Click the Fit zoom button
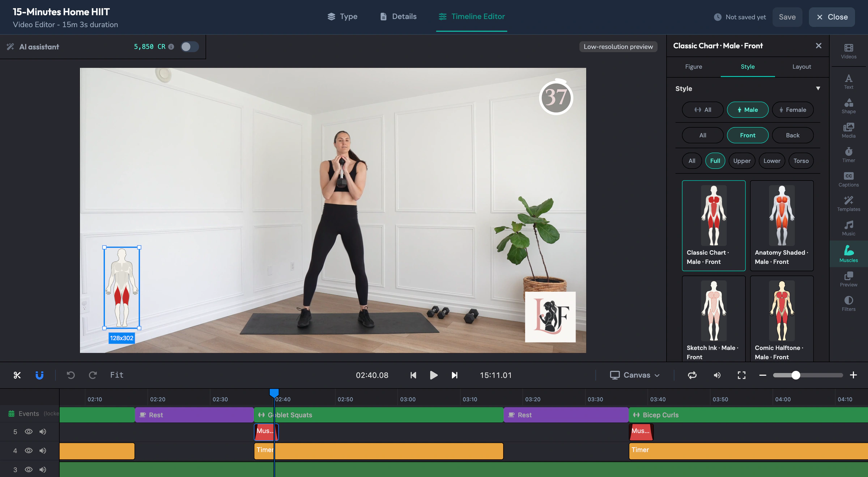Screen dimensions: 868x477 [117, 375]
